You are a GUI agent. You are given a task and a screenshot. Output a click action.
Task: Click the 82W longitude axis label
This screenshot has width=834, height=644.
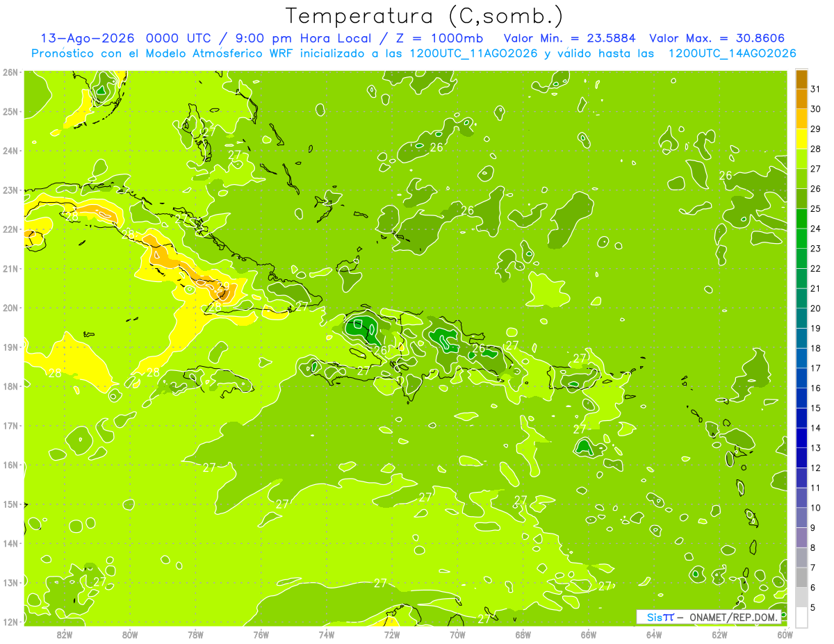click(65, 634)
